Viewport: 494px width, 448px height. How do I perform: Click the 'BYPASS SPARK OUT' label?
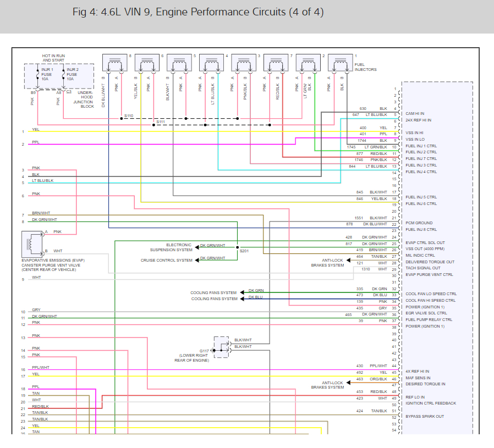click(425, 416)
